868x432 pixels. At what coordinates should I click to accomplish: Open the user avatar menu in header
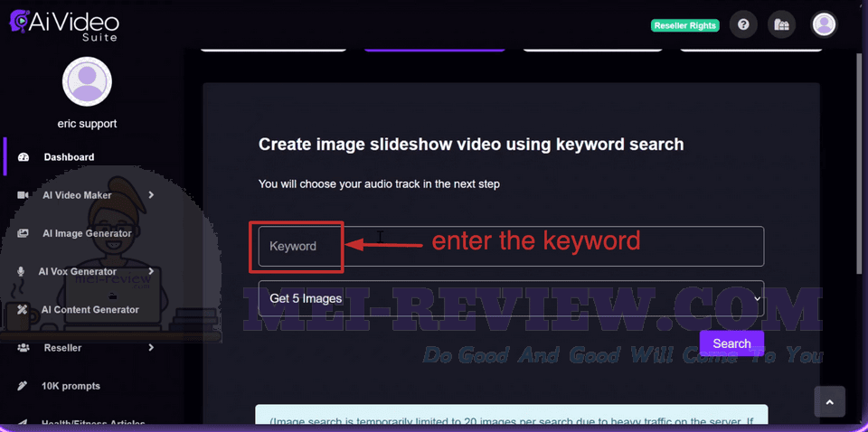click(x=825, y=25)
